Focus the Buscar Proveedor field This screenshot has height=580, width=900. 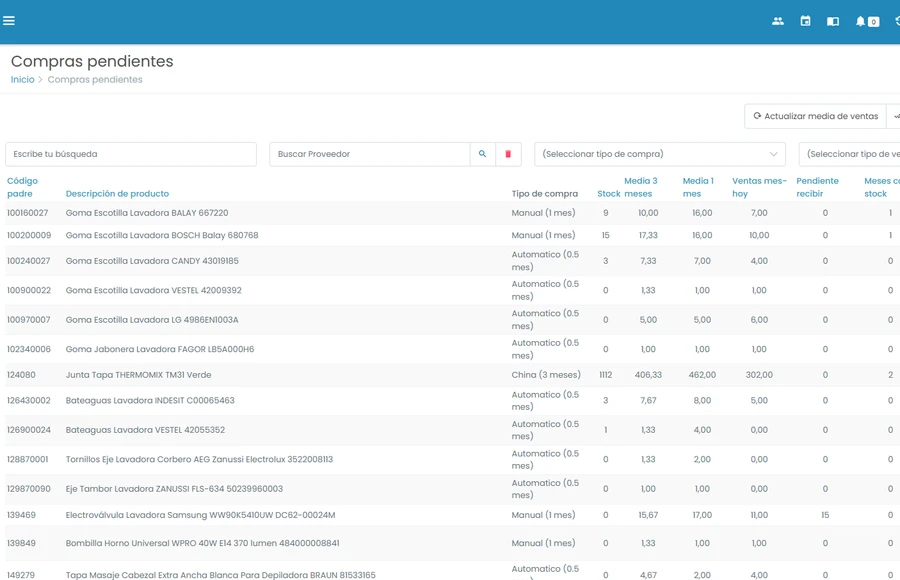point(370,154)
